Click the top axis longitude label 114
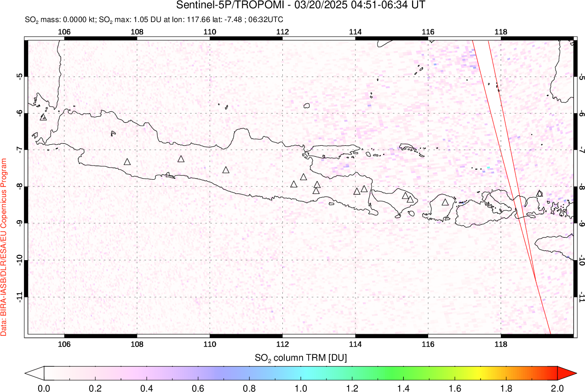The height and width of the screenshot is (392, 585). [x=355, y=32]
